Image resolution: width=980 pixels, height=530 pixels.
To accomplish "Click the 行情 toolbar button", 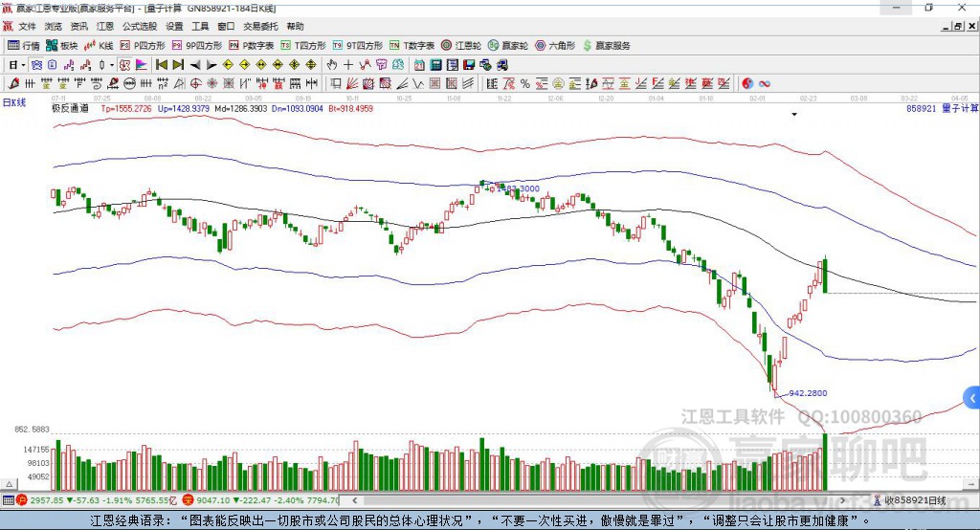I will [x=24, y=46].
